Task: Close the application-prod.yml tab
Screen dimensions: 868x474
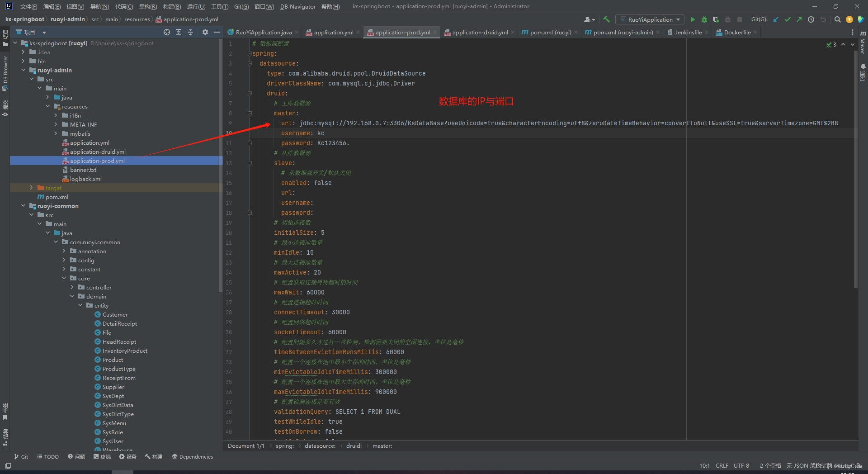Action: pos(435,33)
